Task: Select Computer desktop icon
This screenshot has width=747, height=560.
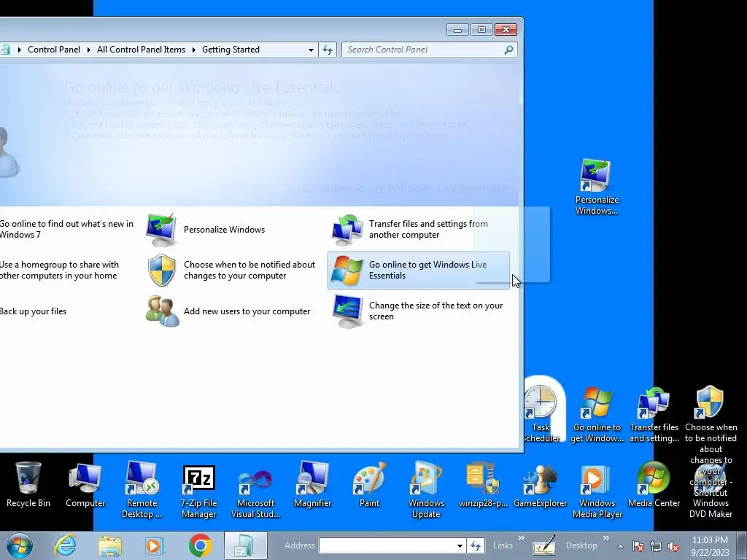Action: [85, 484]
